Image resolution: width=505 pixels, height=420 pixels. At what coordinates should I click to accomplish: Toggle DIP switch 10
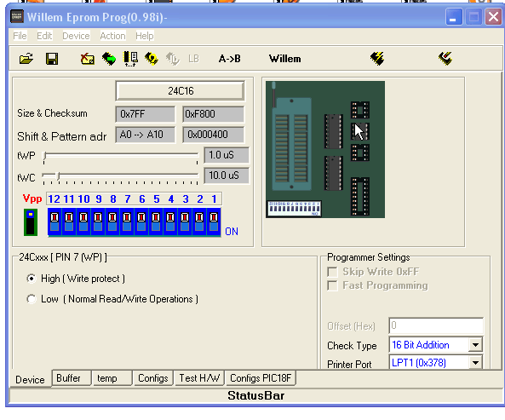click(83, 222)
